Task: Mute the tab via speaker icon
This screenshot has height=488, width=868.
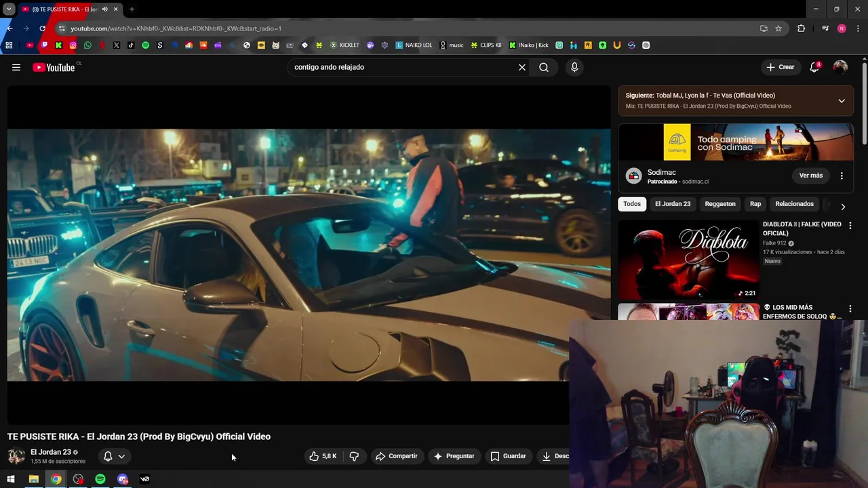Action: (x=104, y=9)
